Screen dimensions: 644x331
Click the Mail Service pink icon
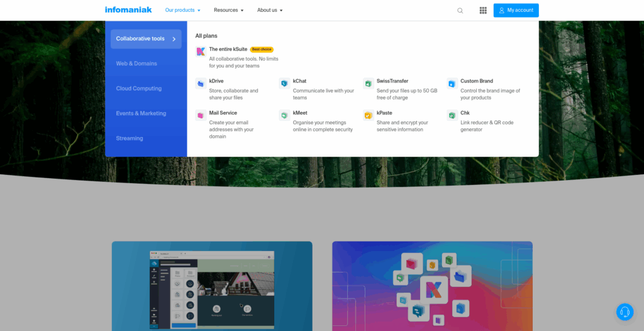point(201,115)
